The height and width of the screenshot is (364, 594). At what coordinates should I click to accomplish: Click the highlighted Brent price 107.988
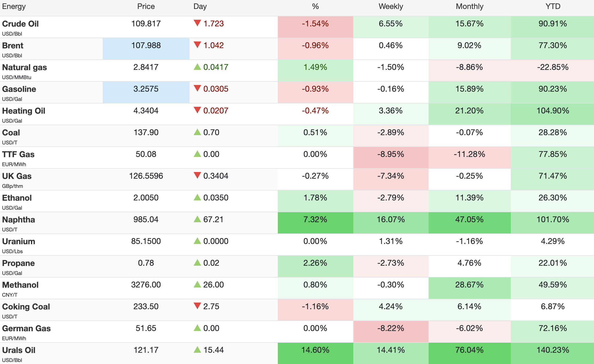coord(146,46)
